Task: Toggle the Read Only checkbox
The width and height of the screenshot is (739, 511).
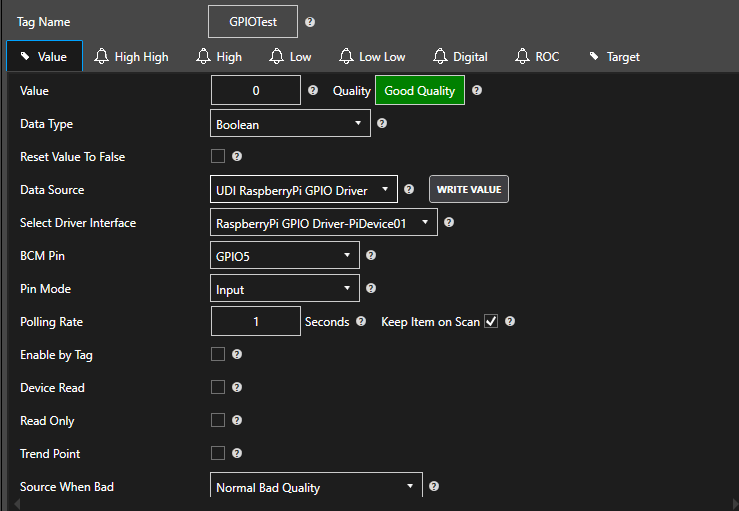Action: point(218,421)
